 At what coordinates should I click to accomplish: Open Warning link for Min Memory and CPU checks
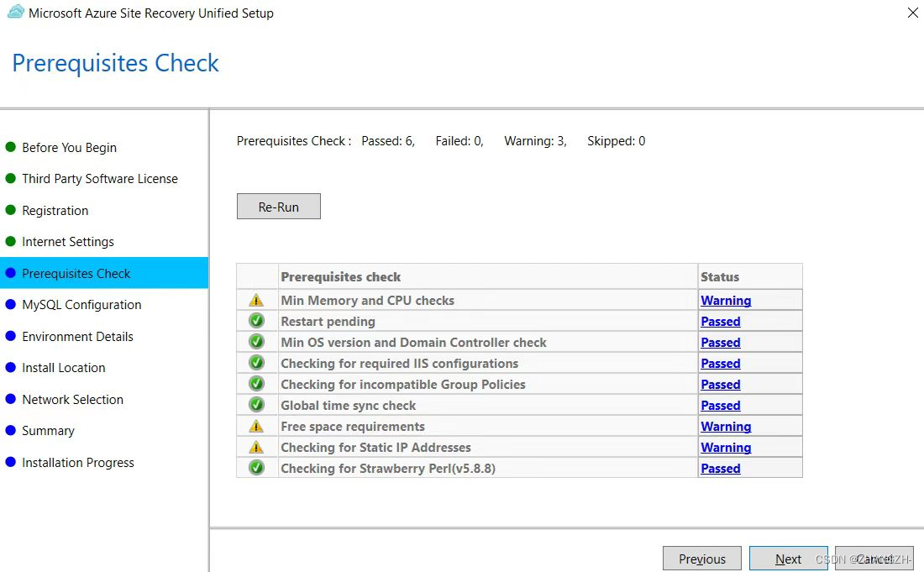(x=726, y=301)
